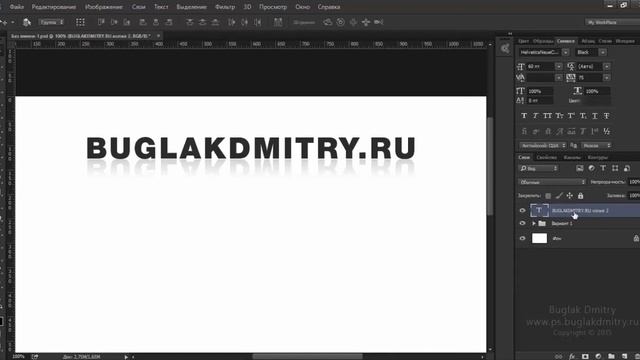Add layer mask icon

(x=585, y=356)
